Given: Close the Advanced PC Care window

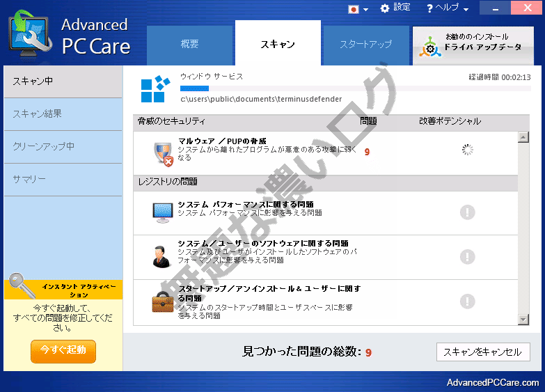Looking at the screenshot, I should click(528, 8).
